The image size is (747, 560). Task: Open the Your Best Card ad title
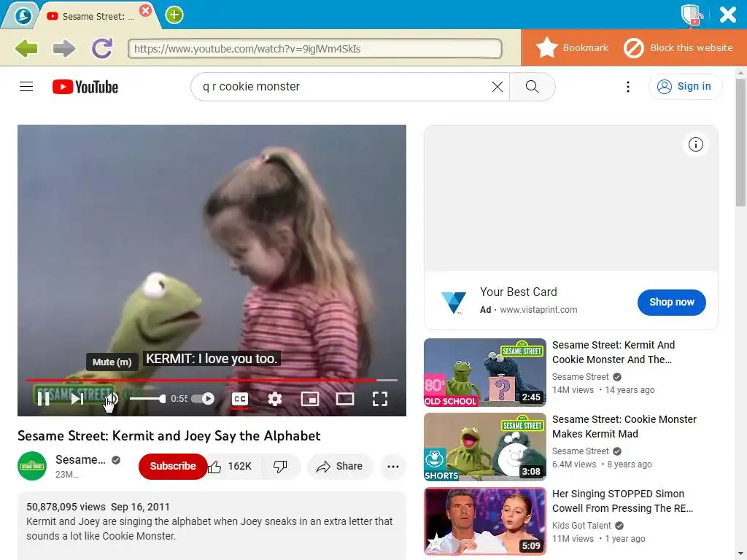519,292
